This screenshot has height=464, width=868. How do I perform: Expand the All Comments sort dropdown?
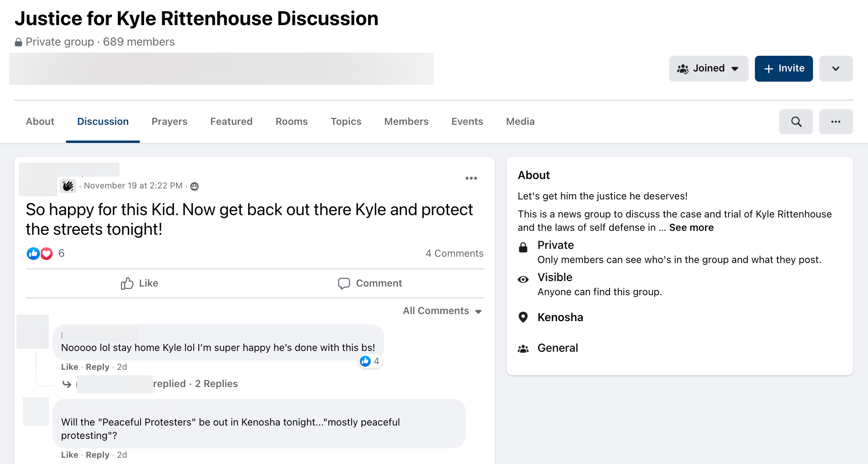click(x=442, y=311)
